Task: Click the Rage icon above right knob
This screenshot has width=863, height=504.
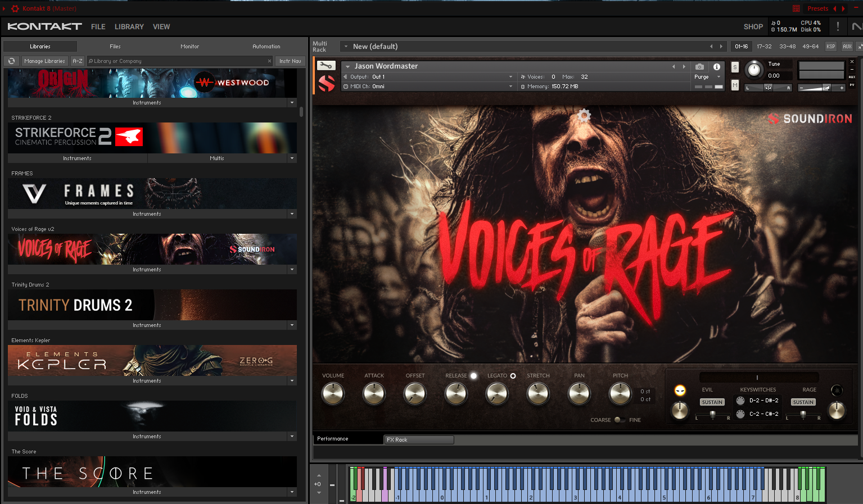Action: 837,390
